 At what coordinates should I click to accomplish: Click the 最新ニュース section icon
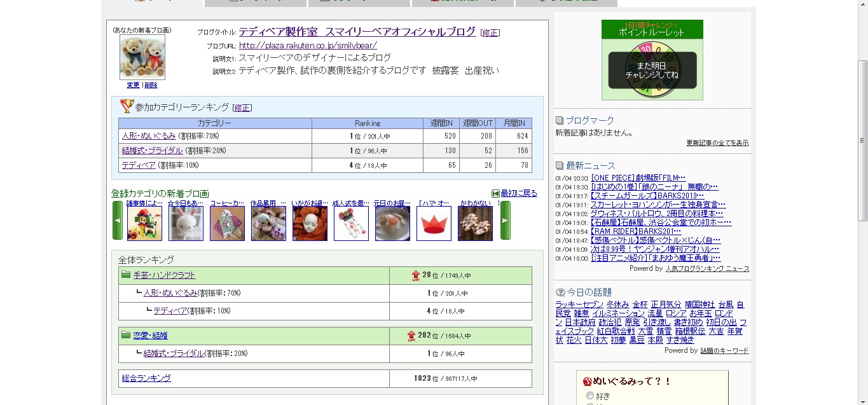click(x=560, y=166)
